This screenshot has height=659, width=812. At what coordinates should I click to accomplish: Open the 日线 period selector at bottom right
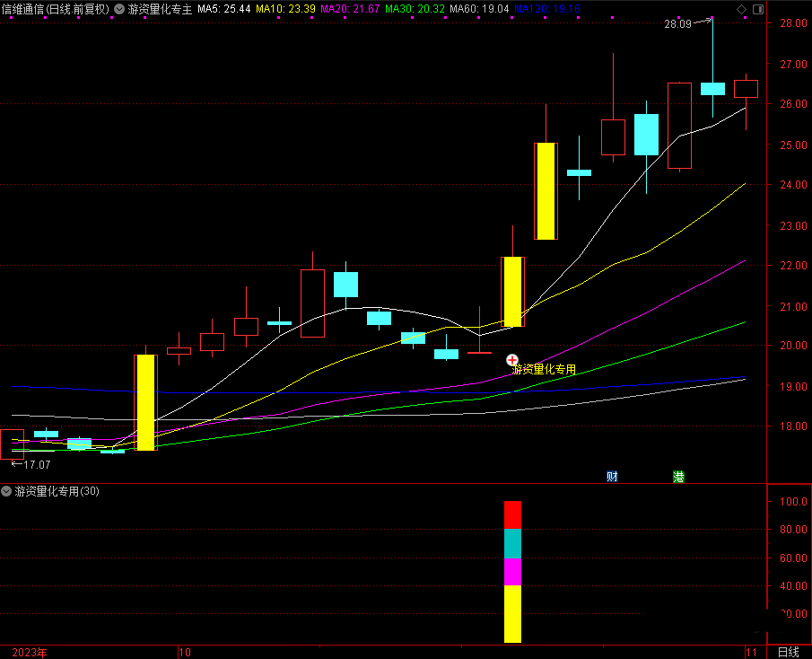[788, 652]
